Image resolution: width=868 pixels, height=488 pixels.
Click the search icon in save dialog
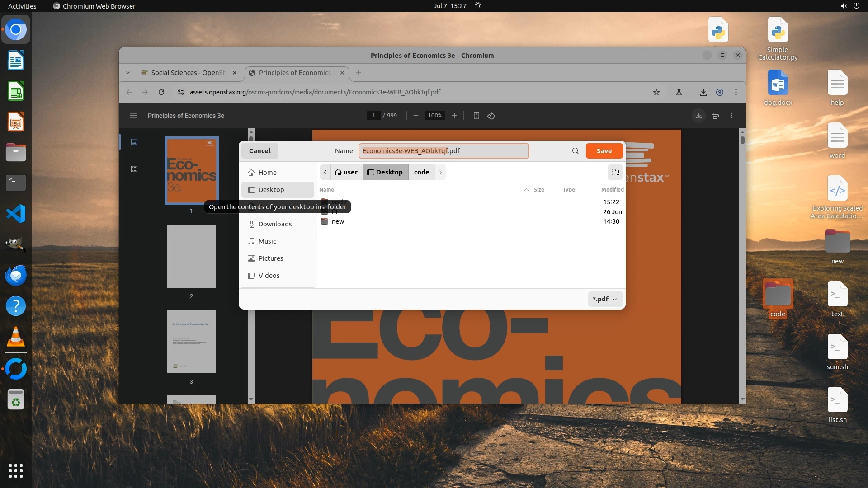pos(575,151)
